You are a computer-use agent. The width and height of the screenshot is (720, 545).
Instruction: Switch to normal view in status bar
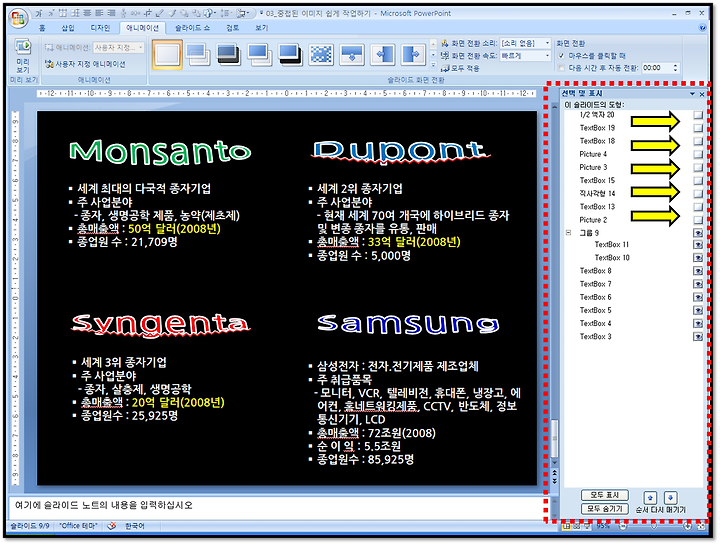(x=567, y=526)
